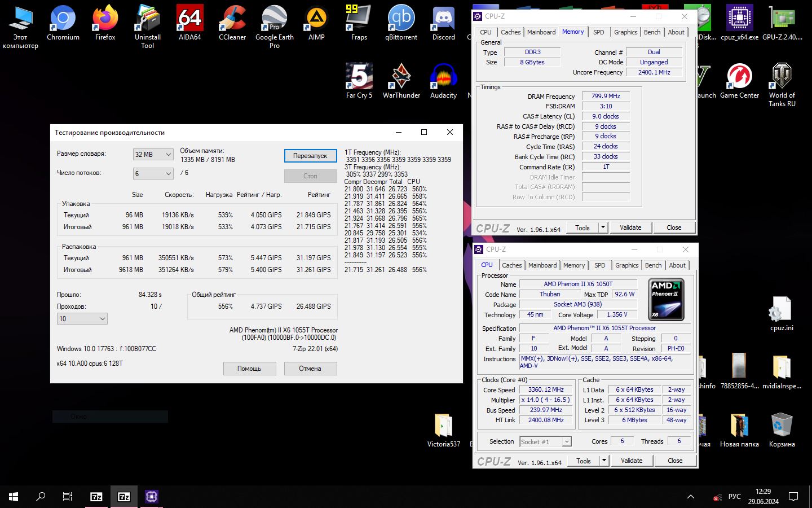Viewport: 812px width, 508px height.
Task: Click the taskbar clock 12:29
Action: point(764,497)
